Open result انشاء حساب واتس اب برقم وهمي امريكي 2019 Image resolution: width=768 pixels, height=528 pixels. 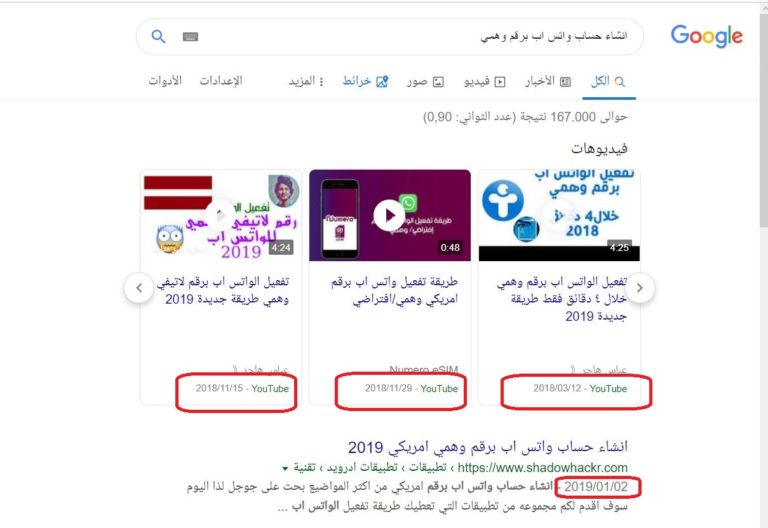pyautogui.click(x=487, y=447)
